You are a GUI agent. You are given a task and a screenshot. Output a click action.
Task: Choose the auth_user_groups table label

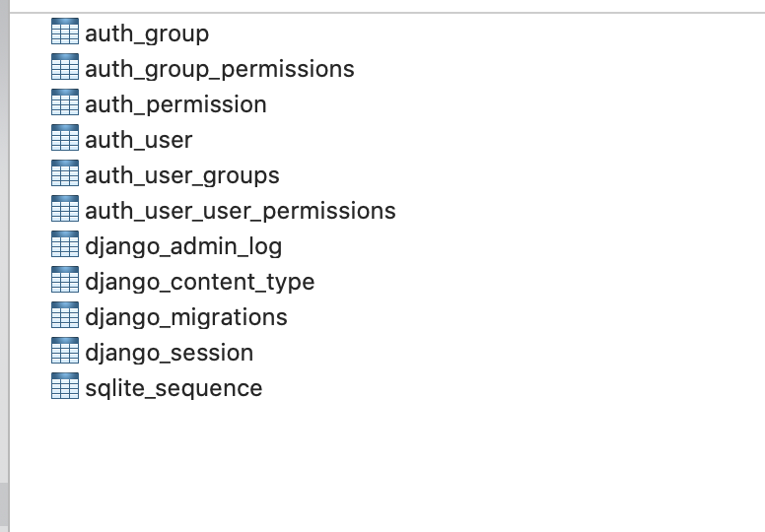(181, 175)
